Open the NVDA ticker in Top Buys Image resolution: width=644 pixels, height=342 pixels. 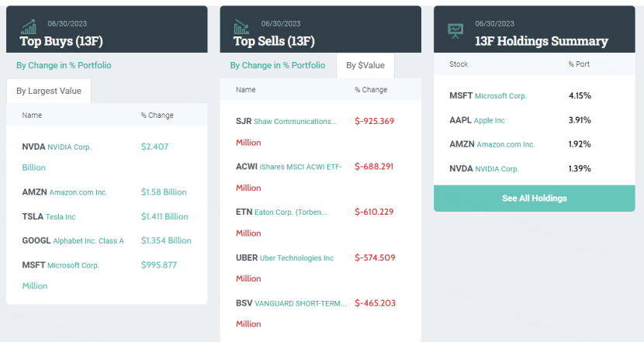point(33,146)
